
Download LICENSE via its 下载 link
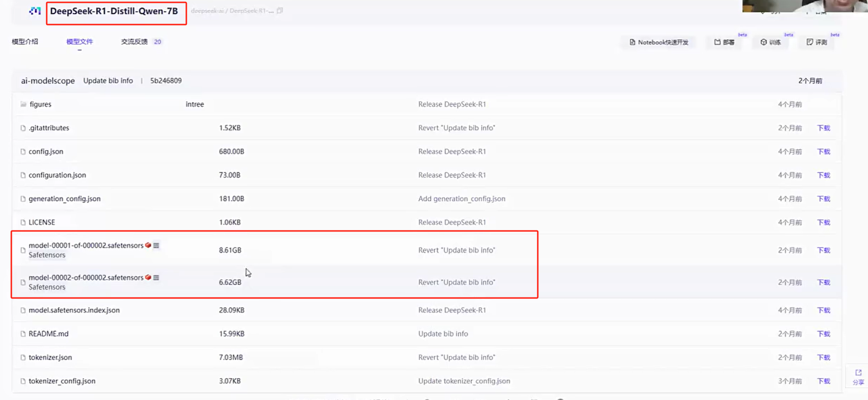pos(824,222)
